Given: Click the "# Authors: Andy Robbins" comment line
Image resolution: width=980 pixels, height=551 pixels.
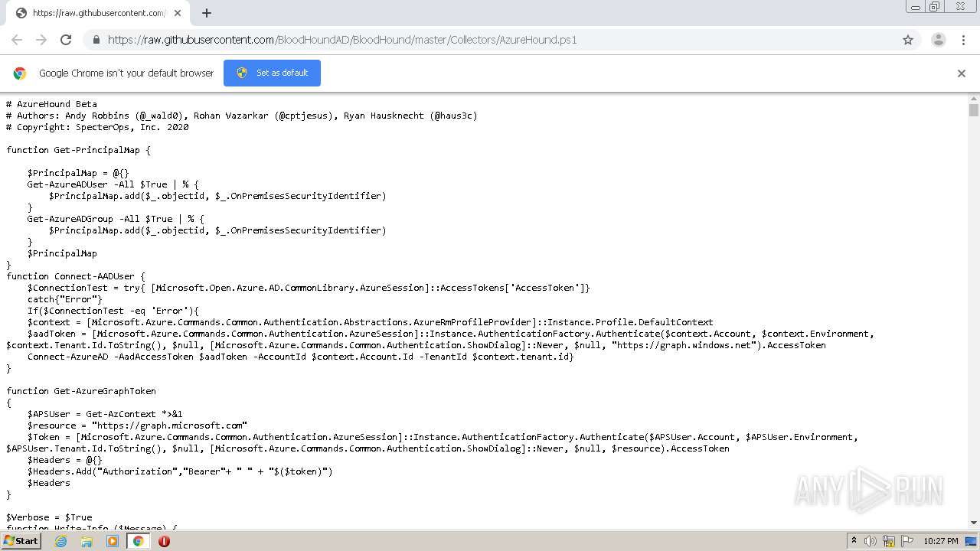Looking at the screenshot, I should [x=241, y=116].
